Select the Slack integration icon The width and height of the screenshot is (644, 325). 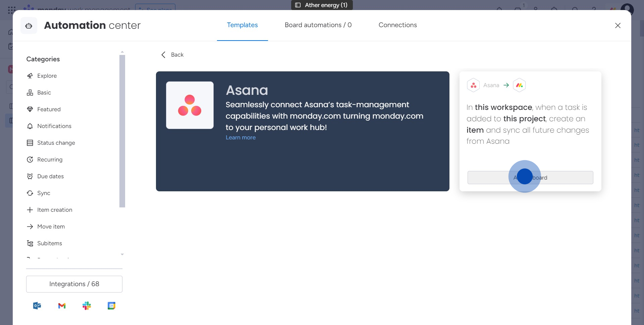coord(87,306)
